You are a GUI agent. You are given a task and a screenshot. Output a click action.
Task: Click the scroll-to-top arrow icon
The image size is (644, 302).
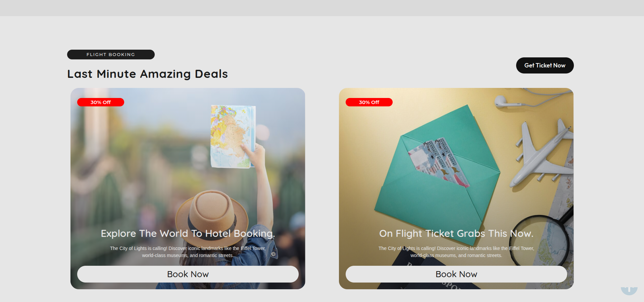629,290
